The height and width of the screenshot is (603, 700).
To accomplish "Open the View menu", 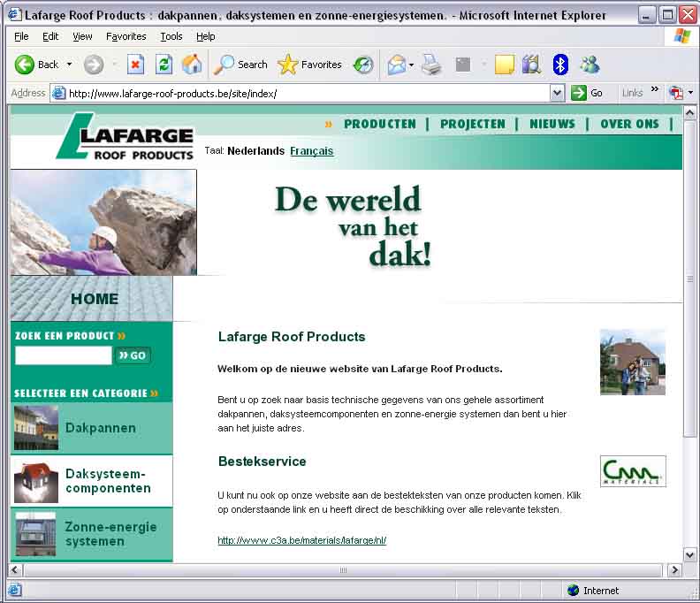I will pyautogui.click(x=82, y=36).
